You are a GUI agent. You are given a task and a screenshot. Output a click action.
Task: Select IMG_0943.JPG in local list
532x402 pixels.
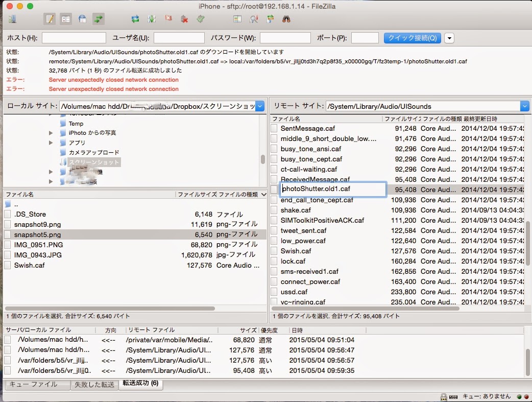pos(135,255)
